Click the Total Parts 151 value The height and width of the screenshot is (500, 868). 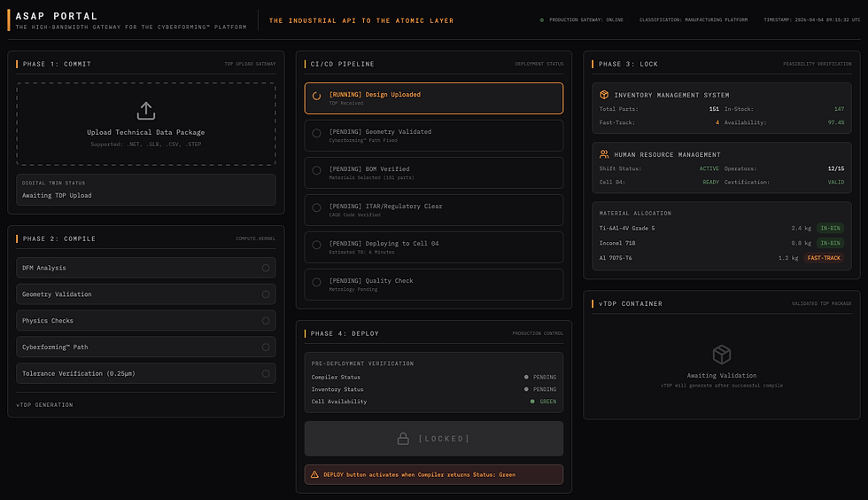click(x=714, y=109)
